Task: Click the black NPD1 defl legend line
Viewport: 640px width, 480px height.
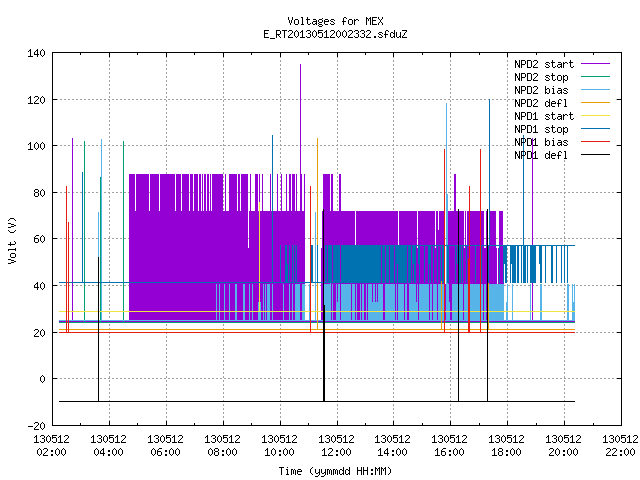Action: 595,155
